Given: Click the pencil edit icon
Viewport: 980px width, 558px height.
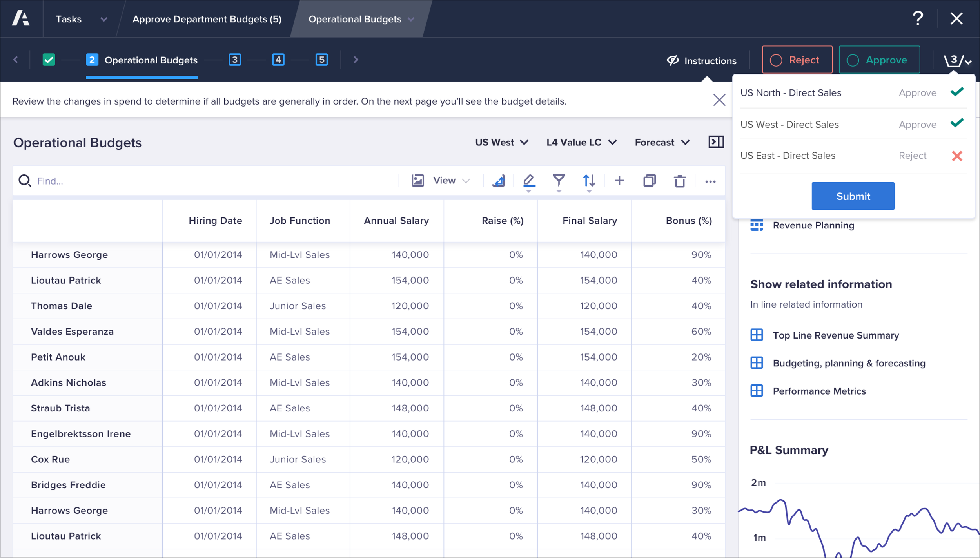Looking at the screenshot, I should [x=528, y=180].
